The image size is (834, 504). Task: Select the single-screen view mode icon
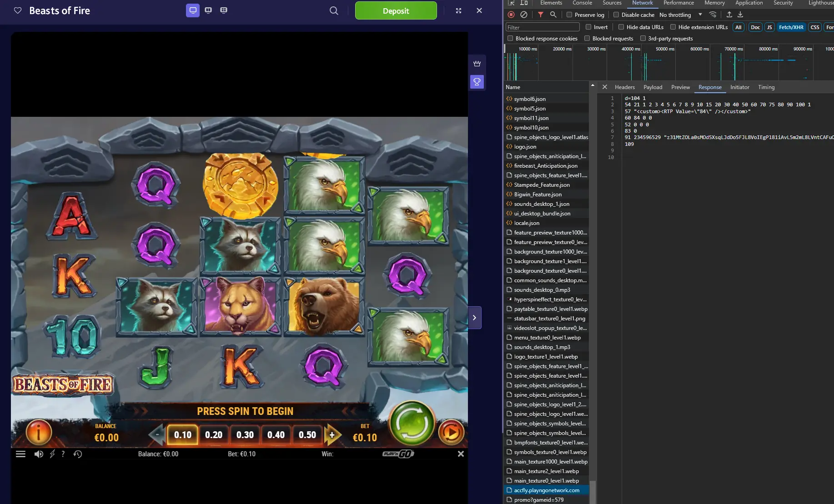pyautogui.click(x=193, y=10)
